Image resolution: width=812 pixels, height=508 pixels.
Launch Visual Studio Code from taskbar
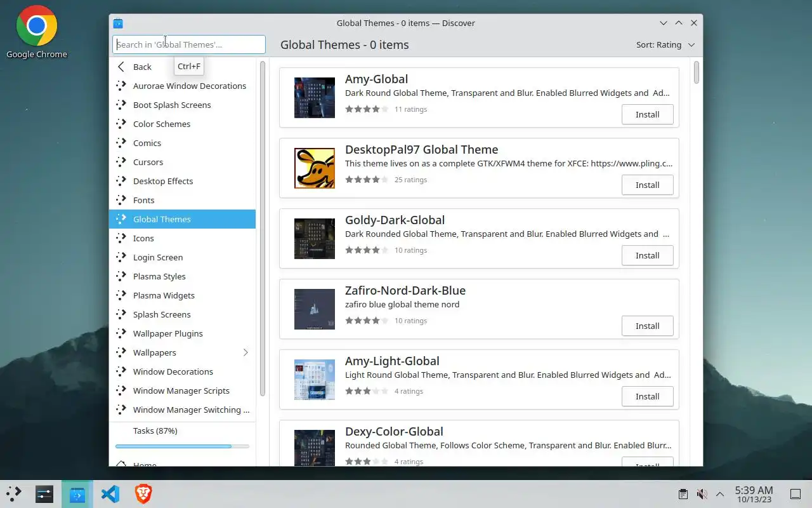pos(110,494)
